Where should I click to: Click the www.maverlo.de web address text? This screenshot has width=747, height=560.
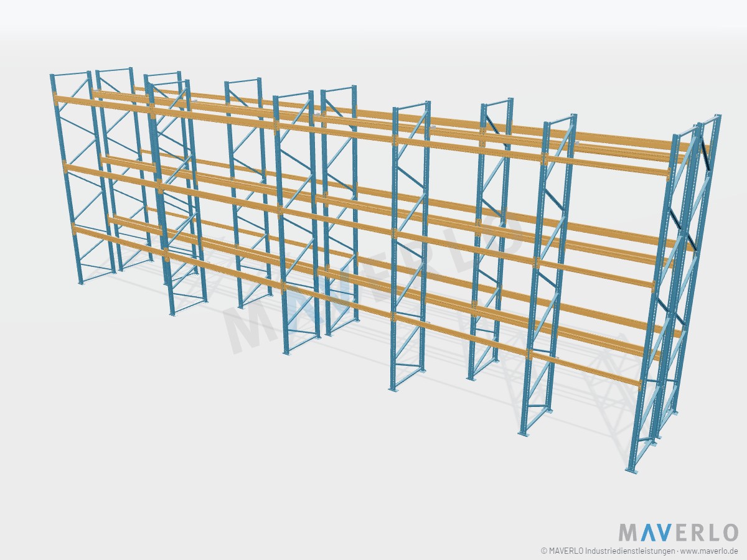710,551
